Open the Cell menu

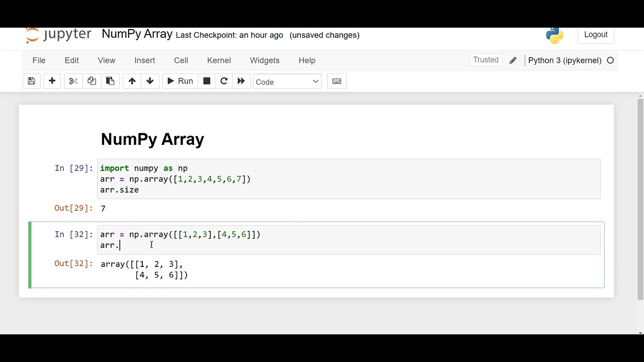click(x=181, y=60)
